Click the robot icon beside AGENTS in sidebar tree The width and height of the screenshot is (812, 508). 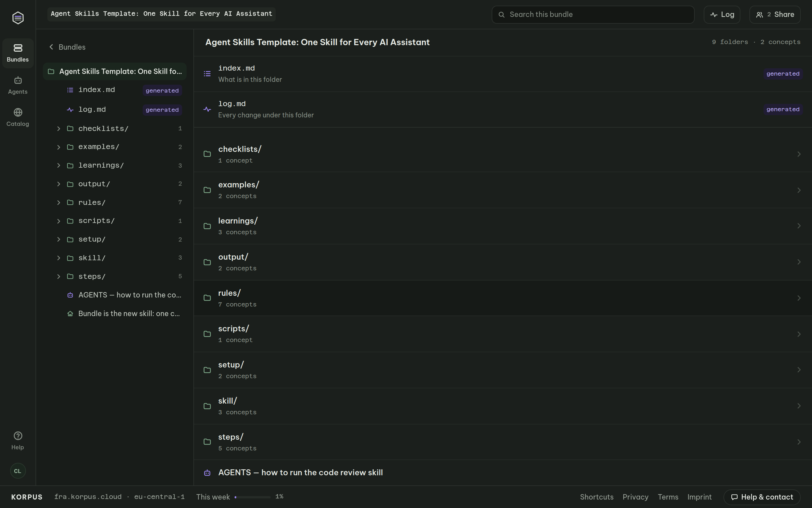(70, 295)
